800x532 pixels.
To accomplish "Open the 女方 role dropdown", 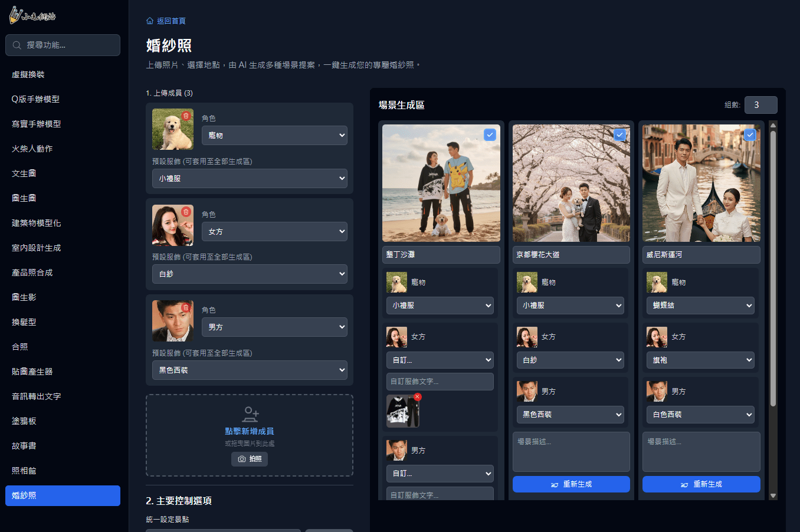I will (274, 232).
